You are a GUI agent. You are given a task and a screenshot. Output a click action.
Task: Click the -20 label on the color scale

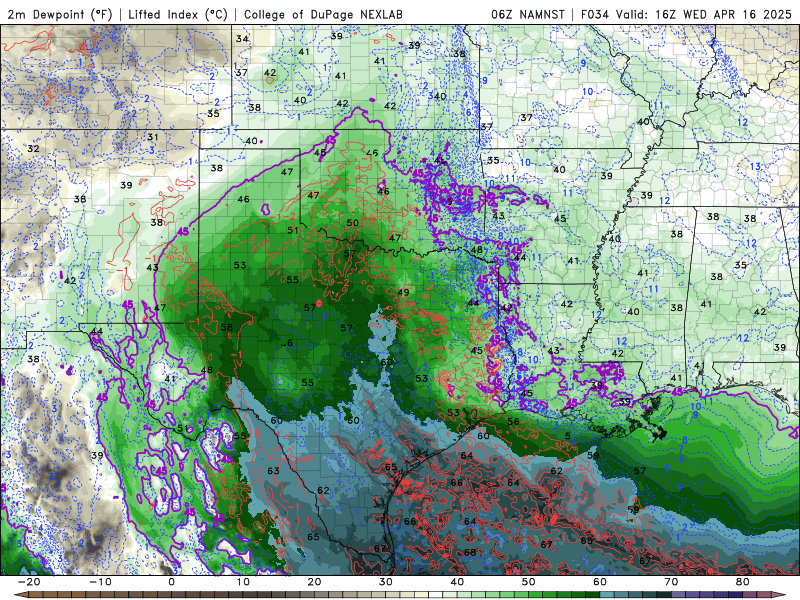coord(29,582)
